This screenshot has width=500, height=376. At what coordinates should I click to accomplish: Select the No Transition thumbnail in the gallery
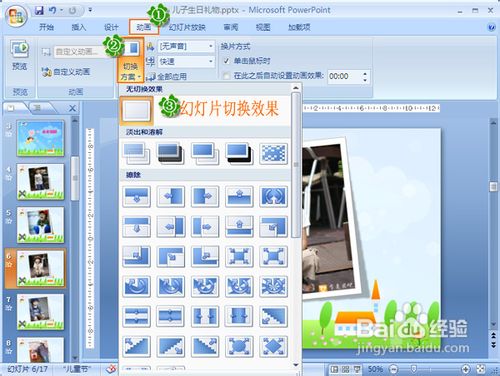[x=136, y=110]
